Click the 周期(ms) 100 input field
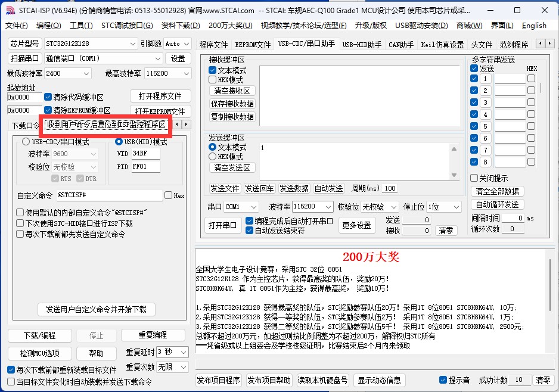 click(x=390, y=188)
